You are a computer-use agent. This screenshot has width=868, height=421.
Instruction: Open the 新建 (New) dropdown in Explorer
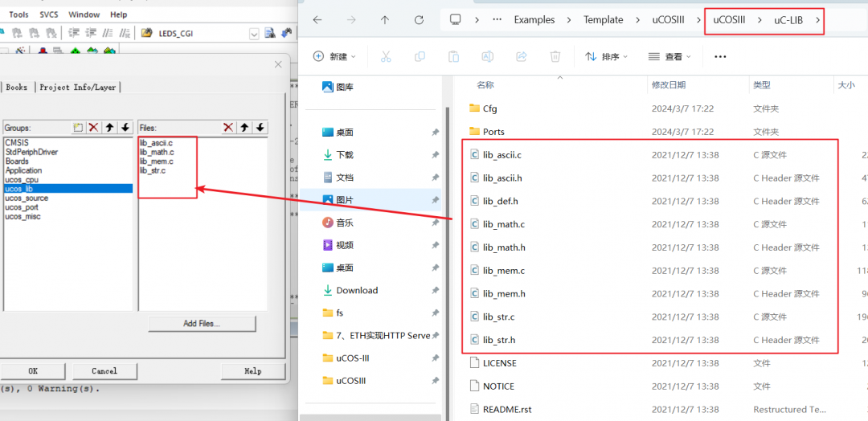tap(334, 56)
